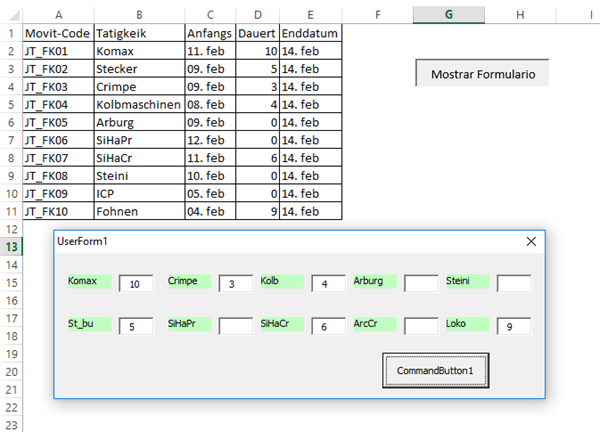Click the UserForm1 title bar text

pos(82,241)
